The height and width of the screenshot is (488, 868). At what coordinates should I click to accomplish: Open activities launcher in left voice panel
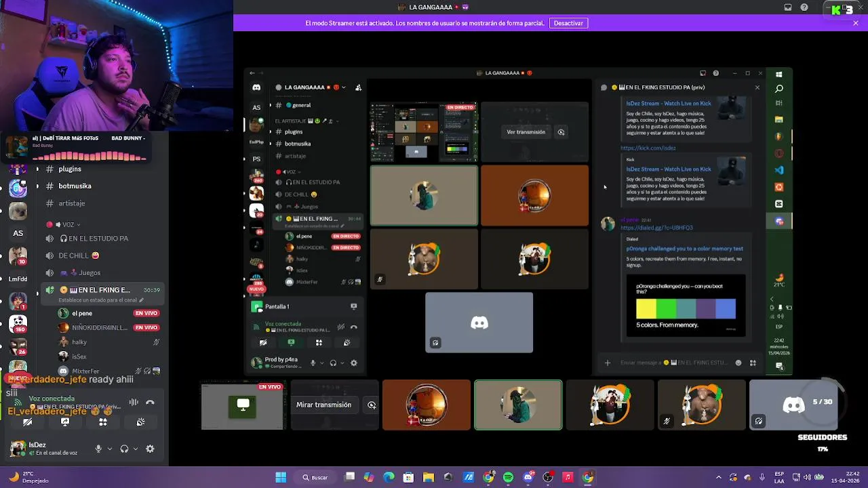pyautogui.click(x=103, y=422)
